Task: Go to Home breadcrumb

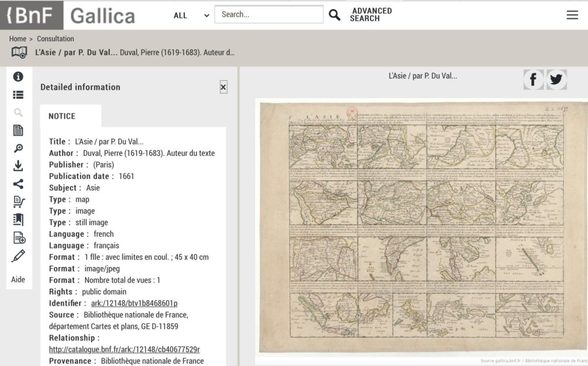Action: (18, 38)
